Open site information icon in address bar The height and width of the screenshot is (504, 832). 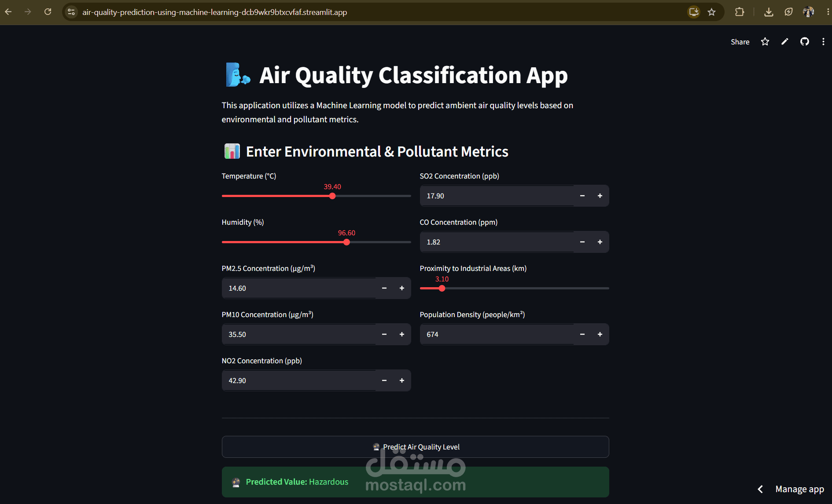(71, 12)
